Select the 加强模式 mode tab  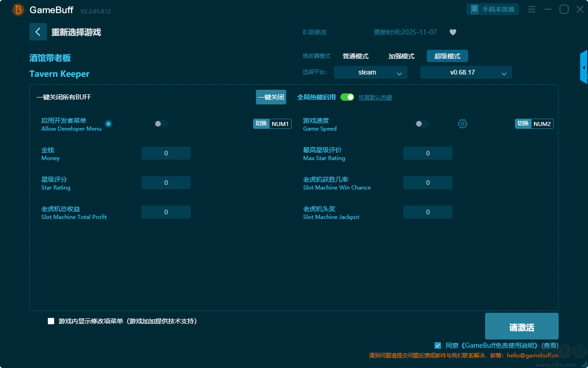401,56
